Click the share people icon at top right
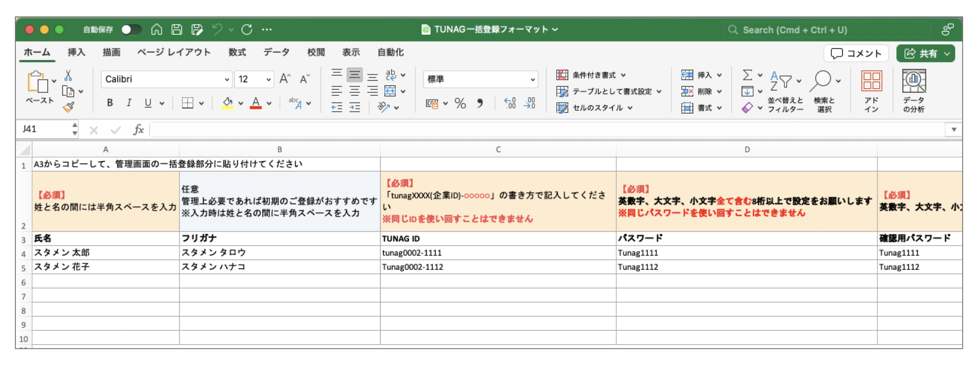 click(947, 30)
